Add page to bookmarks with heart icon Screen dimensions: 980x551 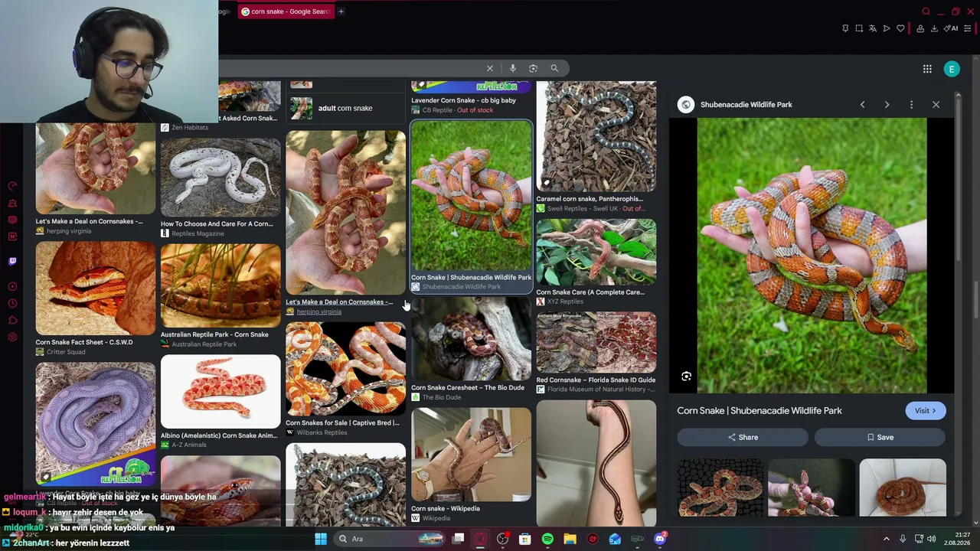coord(900,28)
